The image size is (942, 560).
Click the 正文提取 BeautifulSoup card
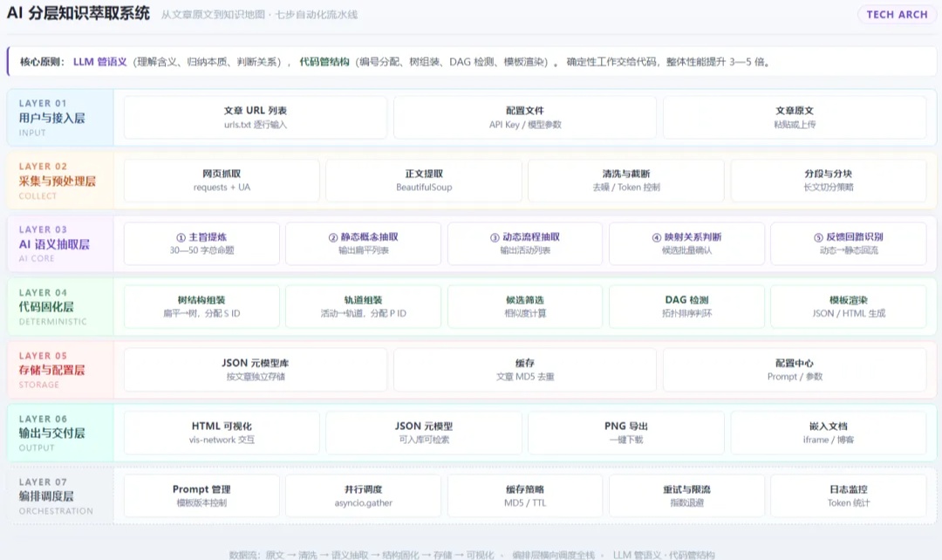[424, 181]
